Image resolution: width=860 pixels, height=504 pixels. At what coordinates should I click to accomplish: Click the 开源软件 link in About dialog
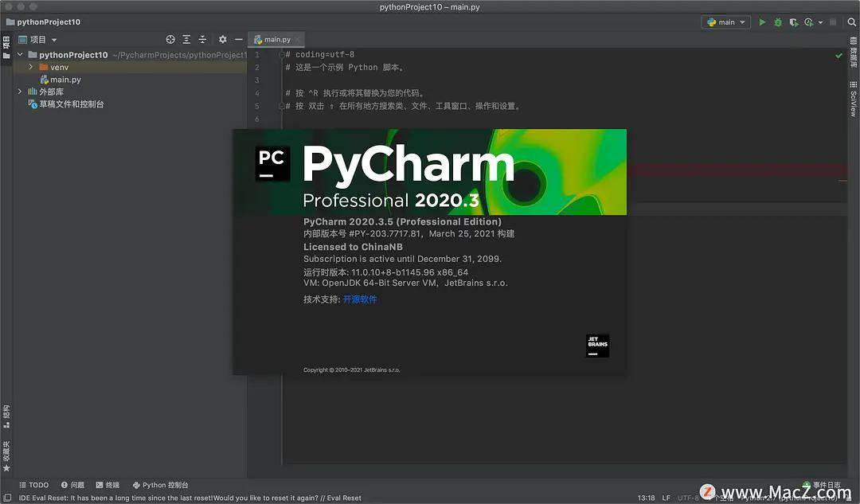tap(360, 299)
